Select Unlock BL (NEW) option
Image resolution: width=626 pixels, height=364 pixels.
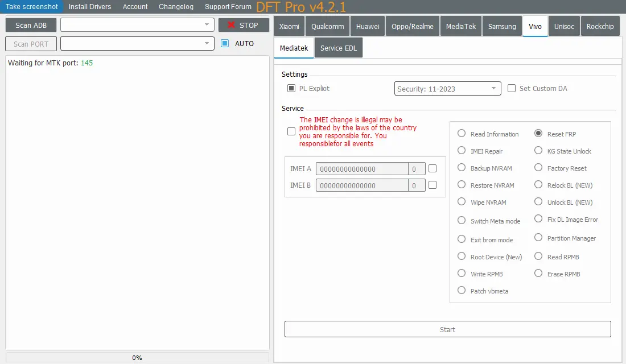pos(538,202)
